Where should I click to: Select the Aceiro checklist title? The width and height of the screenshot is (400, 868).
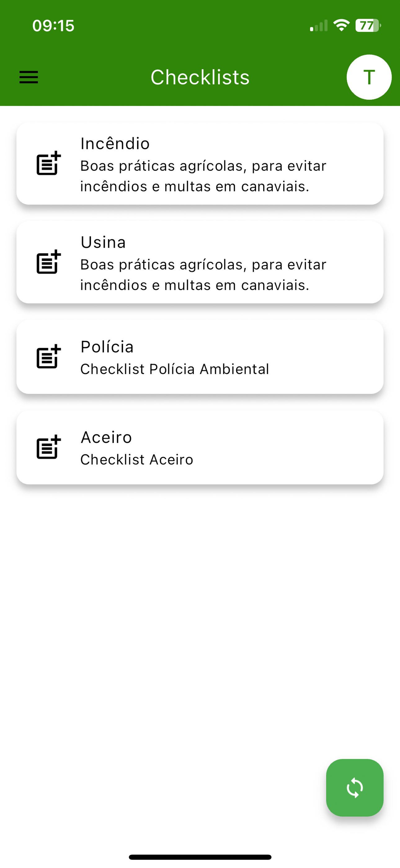point(106,437)
